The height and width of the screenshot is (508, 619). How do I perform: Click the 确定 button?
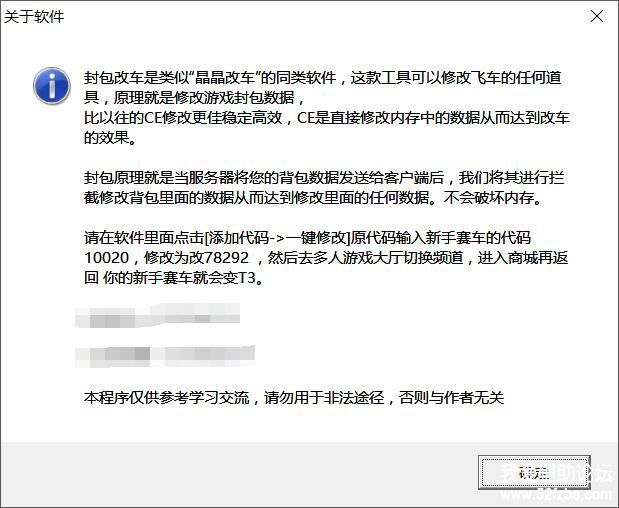[534, 472]
